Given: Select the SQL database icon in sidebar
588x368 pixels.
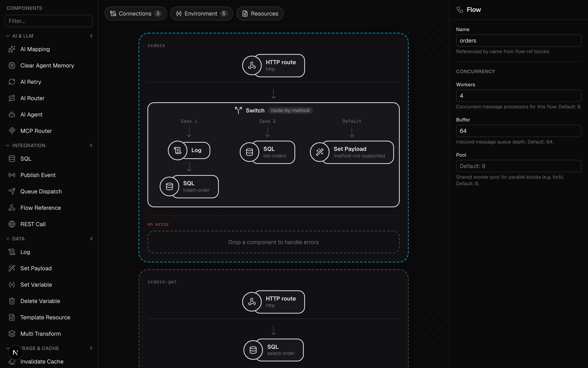Looking at the screenshot, I should (12, 159).
